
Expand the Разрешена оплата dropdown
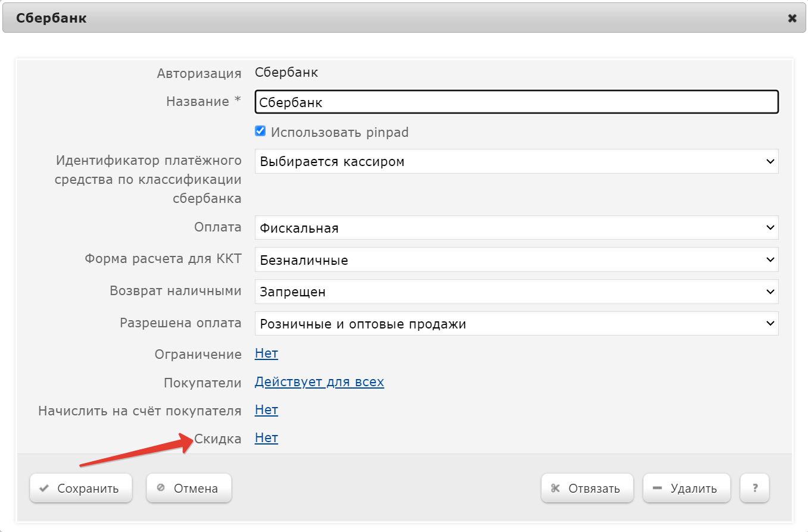(516, 324)
